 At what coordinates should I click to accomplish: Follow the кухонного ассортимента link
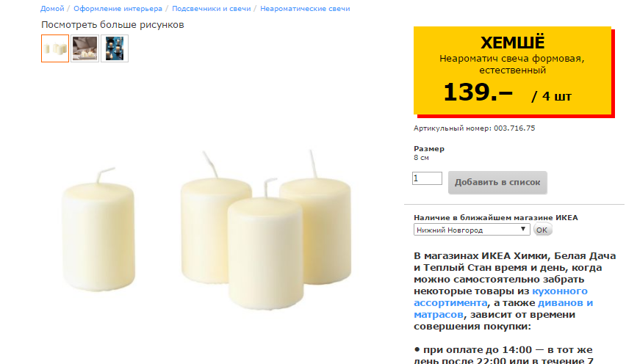(x=500, y=296)
